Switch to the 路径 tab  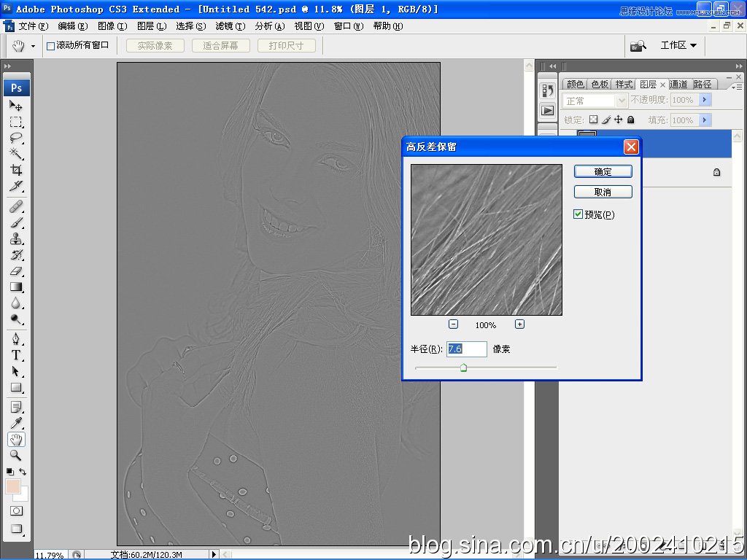coord(703,85)
